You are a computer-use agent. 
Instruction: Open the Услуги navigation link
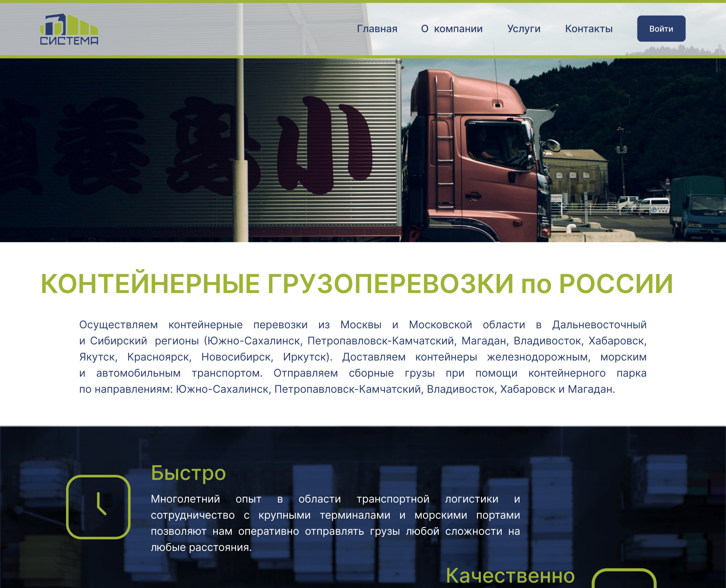point(524,29)
